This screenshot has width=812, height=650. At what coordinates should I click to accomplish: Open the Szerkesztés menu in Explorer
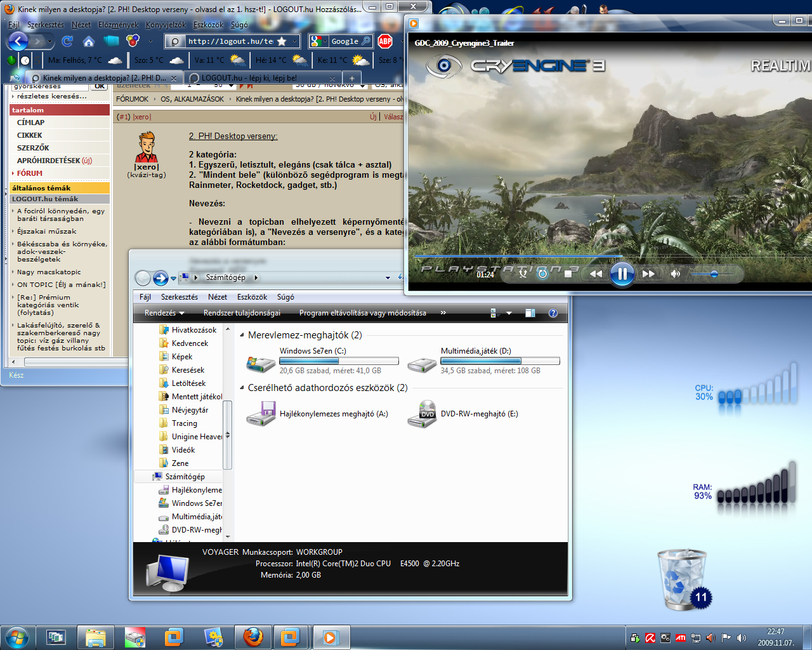tap(180, 297)
